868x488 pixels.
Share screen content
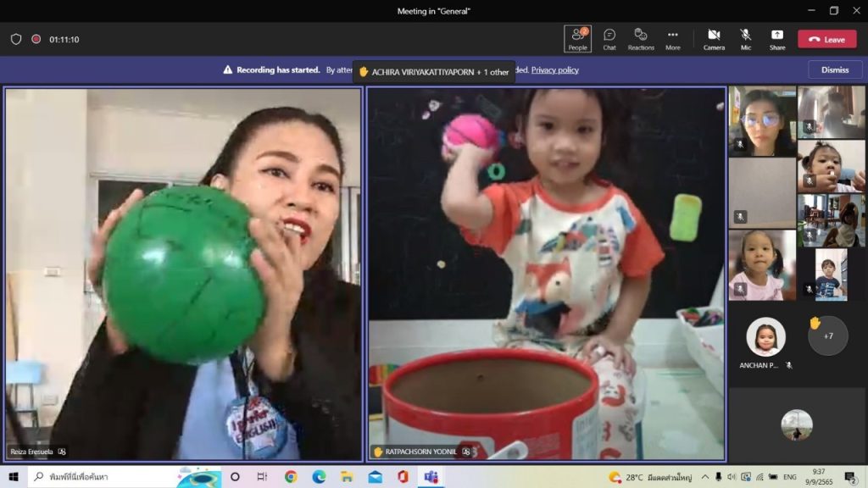777,39
